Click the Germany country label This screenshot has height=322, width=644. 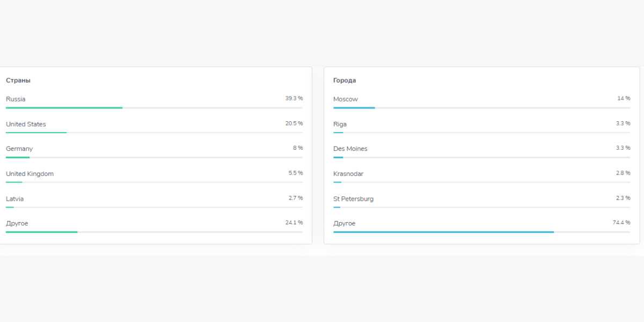point(19,149)
